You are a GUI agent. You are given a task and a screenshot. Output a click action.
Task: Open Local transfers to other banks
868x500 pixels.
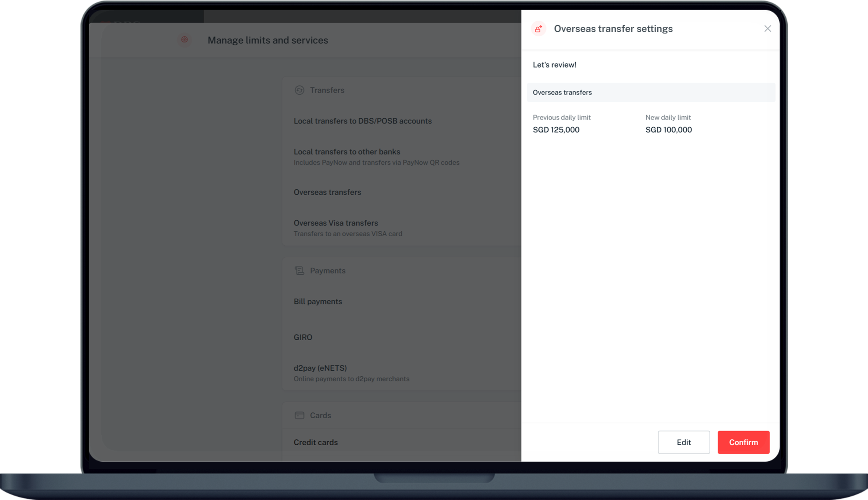point(347,152)
